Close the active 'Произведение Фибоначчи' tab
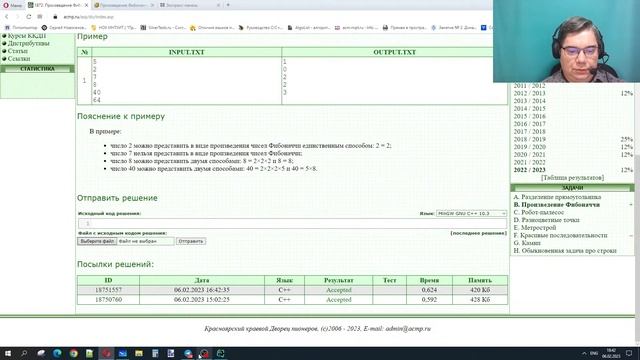The image size is (640, 360). click(x=86, y=5)
